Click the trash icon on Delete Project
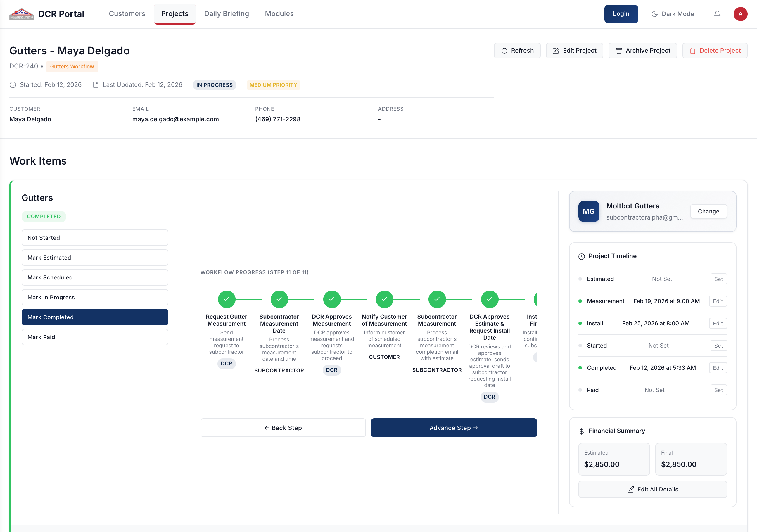This screenshot has width=757, height=532. 693,51
